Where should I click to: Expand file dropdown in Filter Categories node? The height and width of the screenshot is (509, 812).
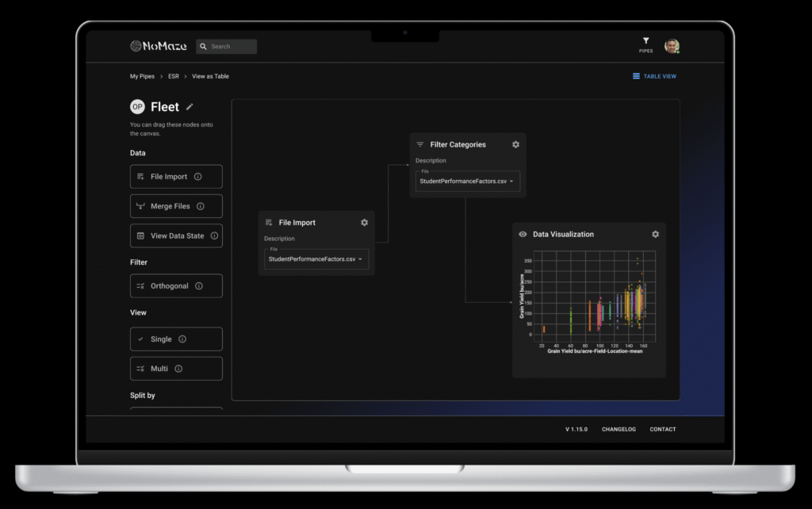[511, 182]
